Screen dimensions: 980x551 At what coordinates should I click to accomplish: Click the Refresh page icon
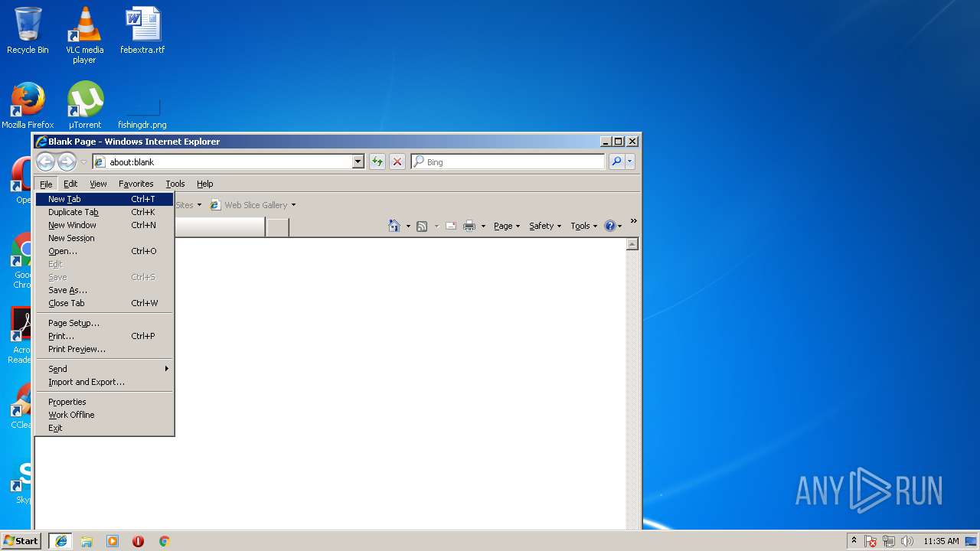[x=377, y=161]
